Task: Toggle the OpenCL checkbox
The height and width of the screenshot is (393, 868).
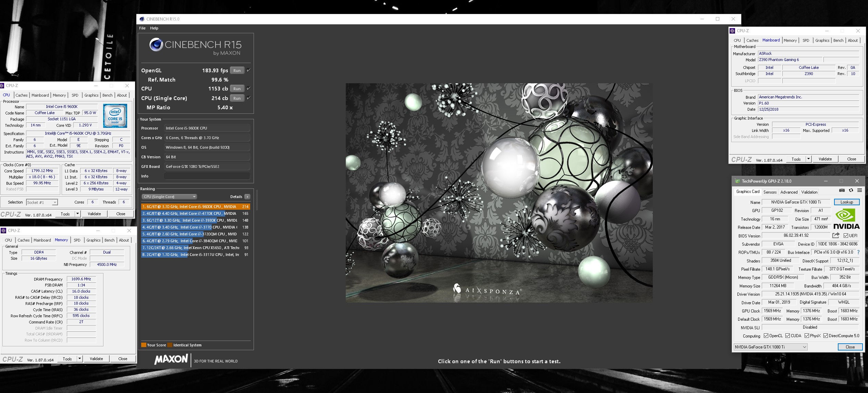Action: 766,336
